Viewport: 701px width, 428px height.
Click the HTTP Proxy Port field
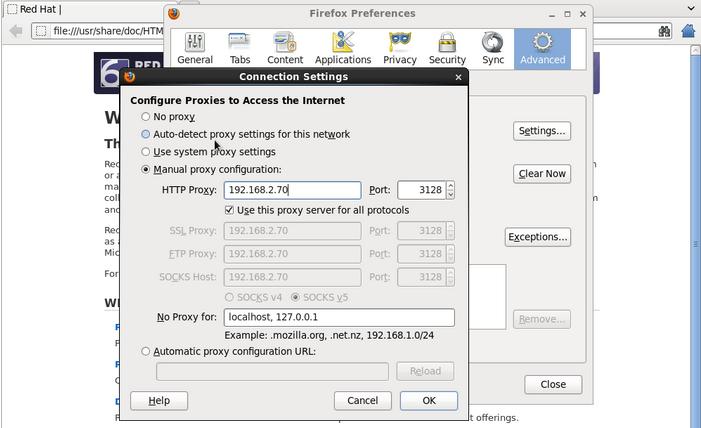point(422,190)
